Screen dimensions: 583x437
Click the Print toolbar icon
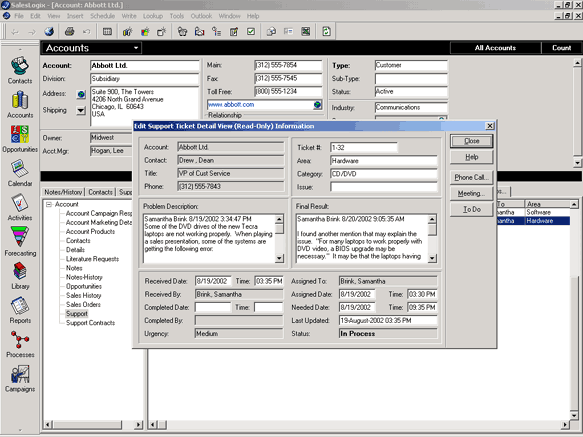70,32
